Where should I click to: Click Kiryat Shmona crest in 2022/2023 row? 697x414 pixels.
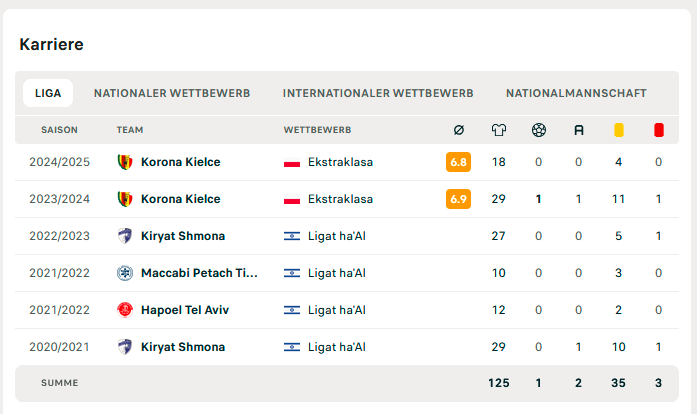125,236
